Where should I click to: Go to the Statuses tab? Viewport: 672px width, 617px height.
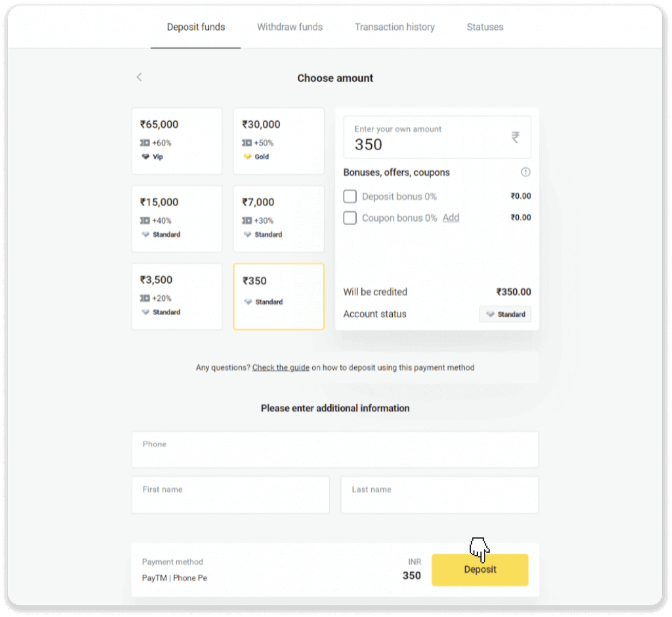point(485,27)
